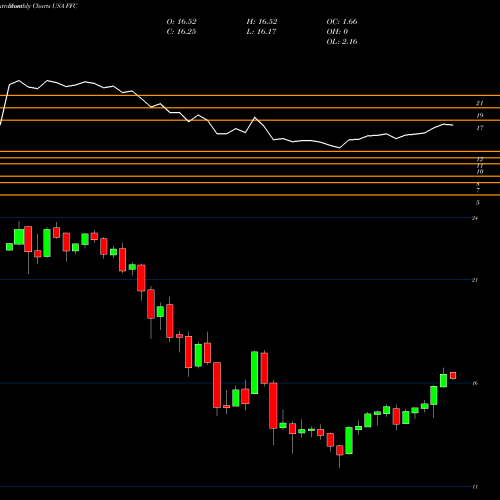
Task: Select the "OC: 1.66" reading
Action: (x=342, y=22)
